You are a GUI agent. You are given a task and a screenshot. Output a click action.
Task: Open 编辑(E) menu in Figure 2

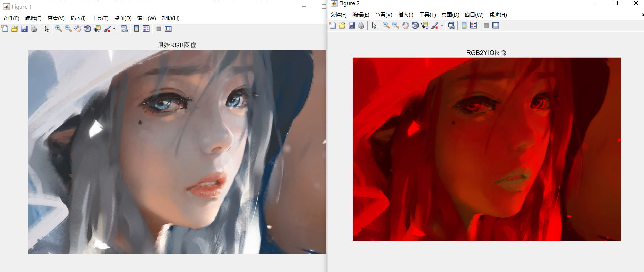(361, 15)
